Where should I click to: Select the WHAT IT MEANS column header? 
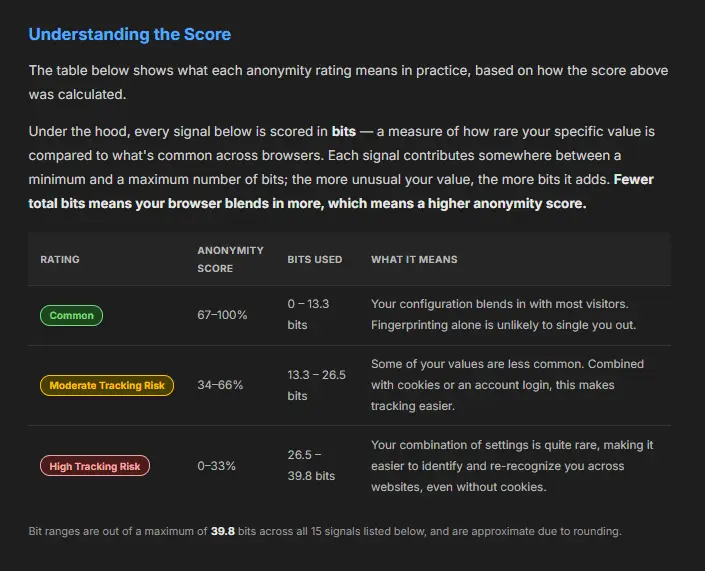pyautogui.click(x=414, y=259)
